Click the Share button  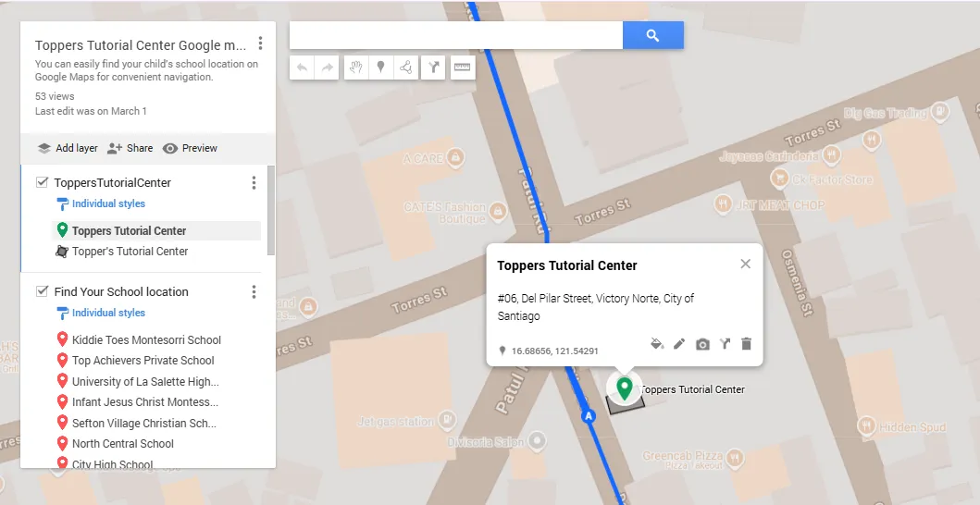tap(130, 148)
